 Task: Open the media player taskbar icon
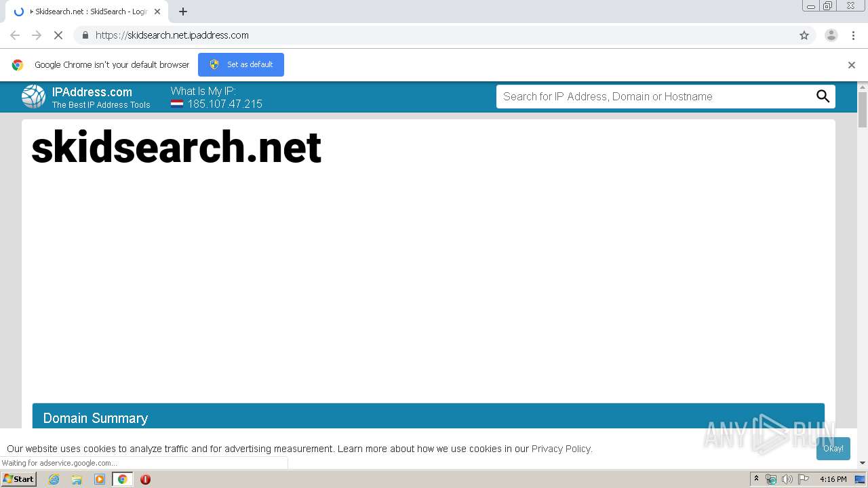coord(100,479)
